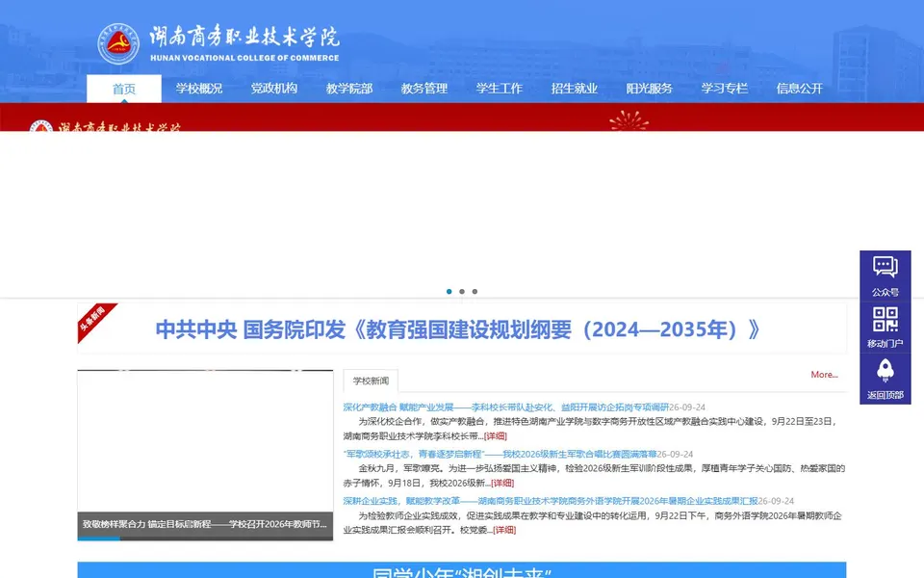Open the 党政机构 menu
The height and width of the screenshot is (578, 924).
point(274,89)
